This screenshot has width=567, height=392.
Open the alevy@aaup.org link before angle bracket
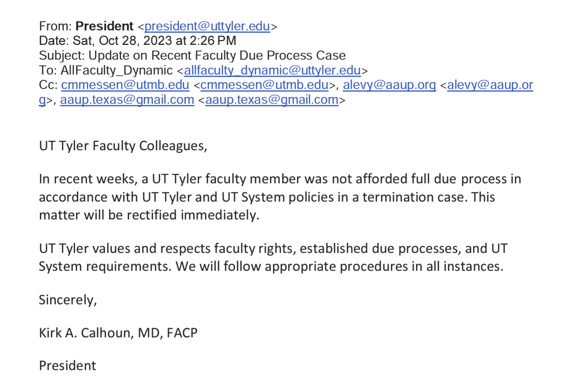click(x=389, y=85)
